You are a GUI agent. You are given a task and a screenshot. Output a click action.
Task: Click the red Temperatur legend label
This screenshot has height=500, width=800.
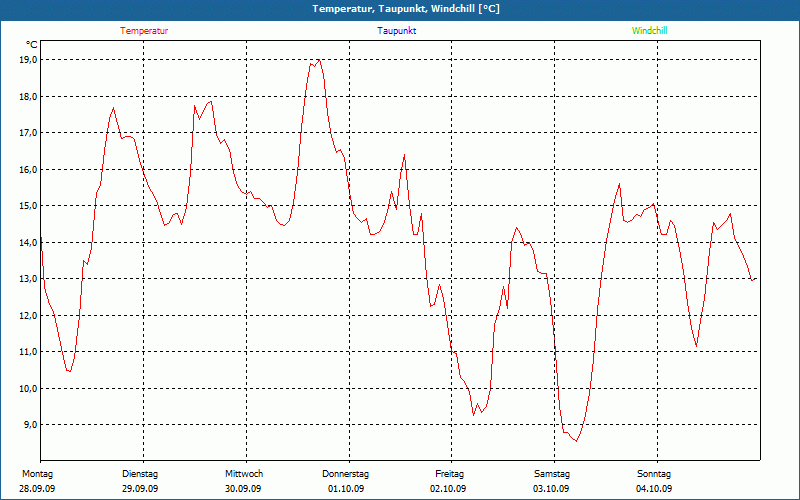coord(144,31)
